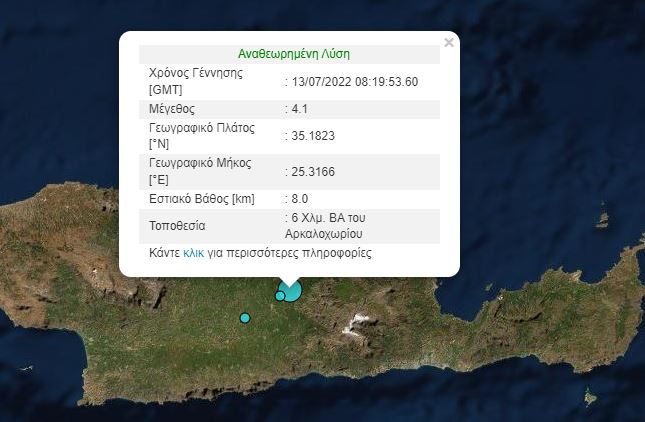Image resolution: width=645 pixels, height=422 pixels.
Task: Select the small marker beside the large one
Action: pyautogui.click(x=280, y=295)
